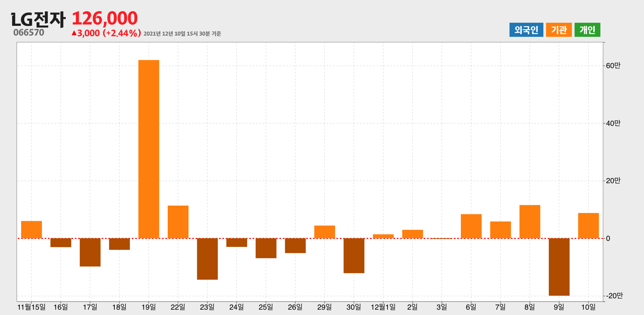Click the 40만 y-axis label
The width and height of the screenshot is (644, 315).
pyautogui.click(x=613, y=123)
